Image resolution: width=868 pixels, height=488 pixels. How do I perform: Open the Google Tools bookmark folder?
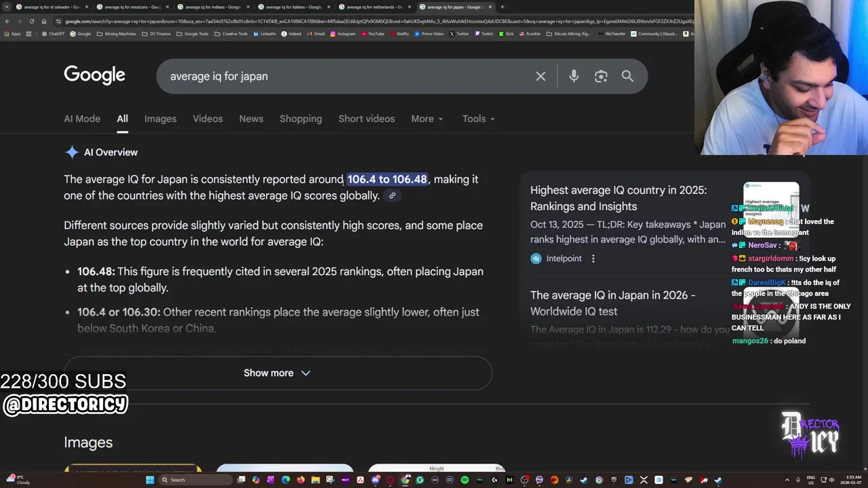tap(193, 33)
